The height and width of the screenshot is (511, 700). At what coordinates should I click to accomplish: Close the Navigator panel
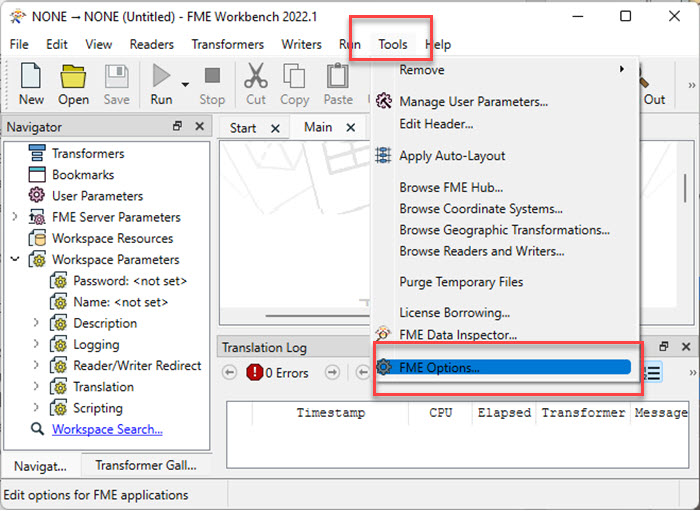click(200, 126)
